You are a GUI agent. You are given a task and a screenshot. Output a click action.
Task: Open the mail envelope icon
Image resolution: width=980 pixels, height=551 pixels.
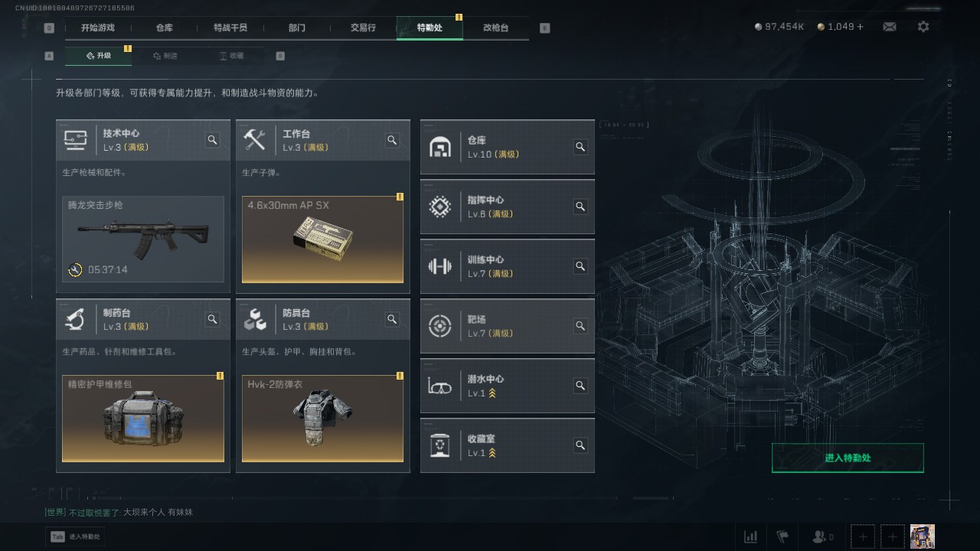pyautogui.click(x=889, y=27)
